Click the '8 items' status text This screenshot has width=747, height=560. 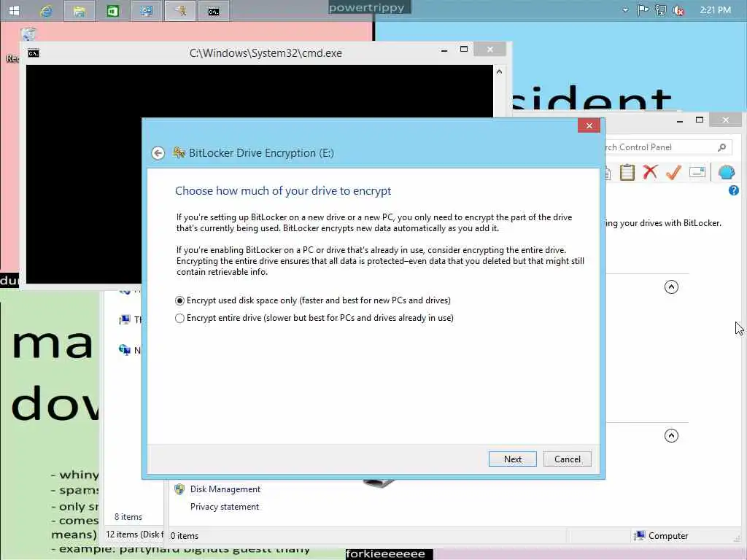(x=128, y=517)
